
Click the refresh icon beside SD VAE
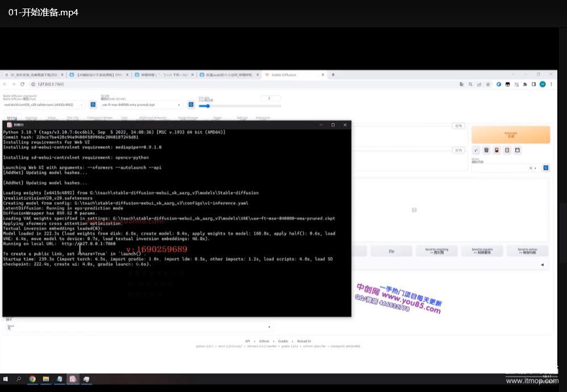[189, 105]
